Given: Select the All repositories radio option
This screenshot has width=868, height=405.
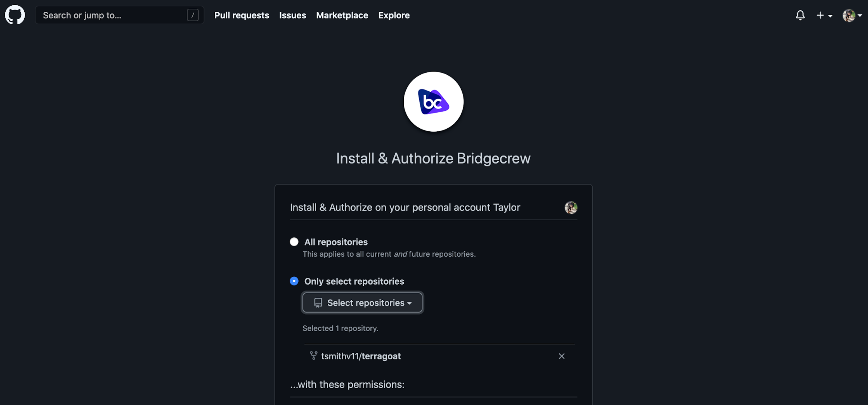Looking at the screenshot, I should coord(294,242).
